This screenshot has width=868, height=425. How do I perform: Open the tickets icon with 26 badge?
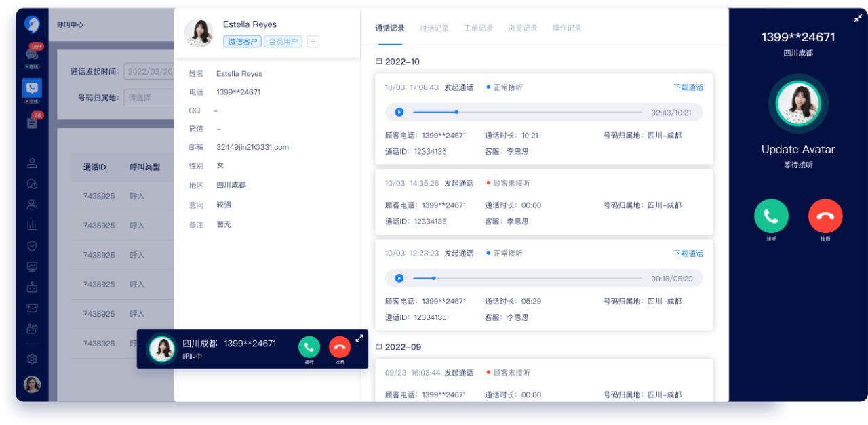32,123
